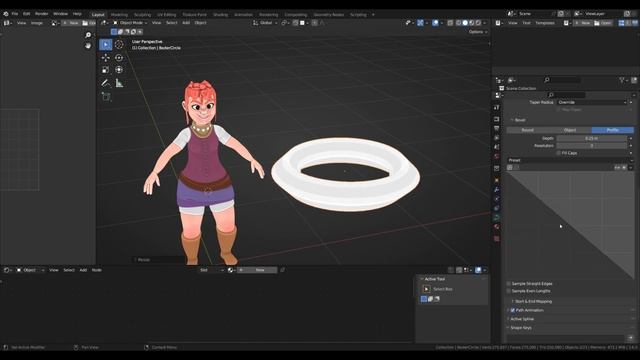Open the Modifiers wrench properties tab
The image size is (640, 360).
click(x=497, y=190)
